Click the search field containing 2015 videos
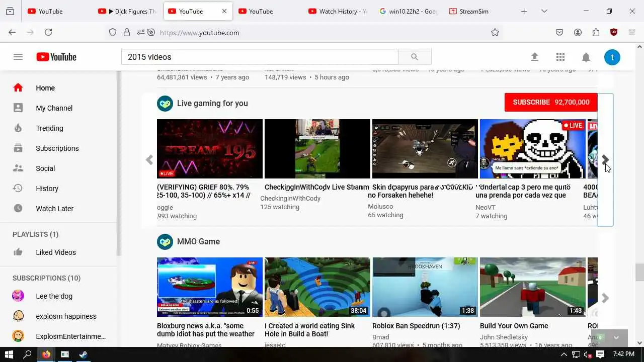644x362 pixels. point(260,57)
